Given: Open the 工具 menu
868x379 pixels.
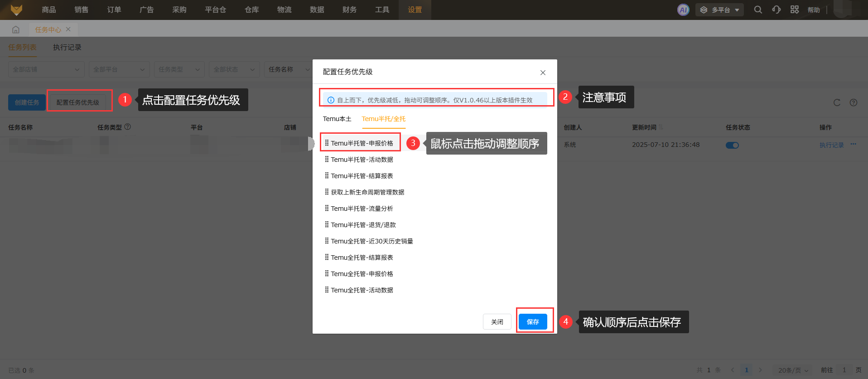Looking at the screenshot, I should click(x=382, y=10).
